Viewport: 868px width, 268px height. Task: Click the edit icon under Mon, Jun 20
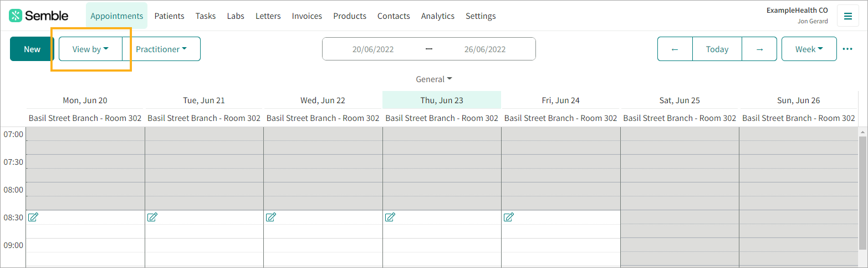[33, 217]
